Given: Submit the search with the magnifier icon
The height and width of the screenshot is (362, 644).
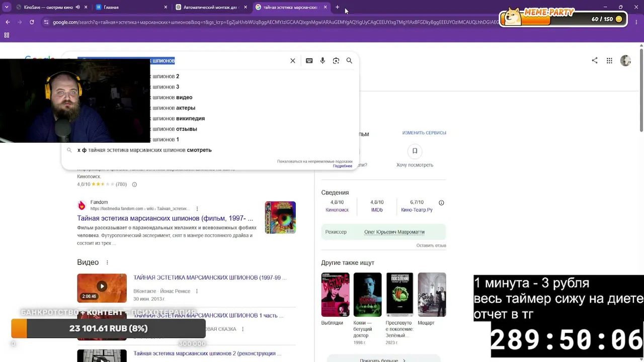Looking at the screenshot, I should (x=349, y=61).
